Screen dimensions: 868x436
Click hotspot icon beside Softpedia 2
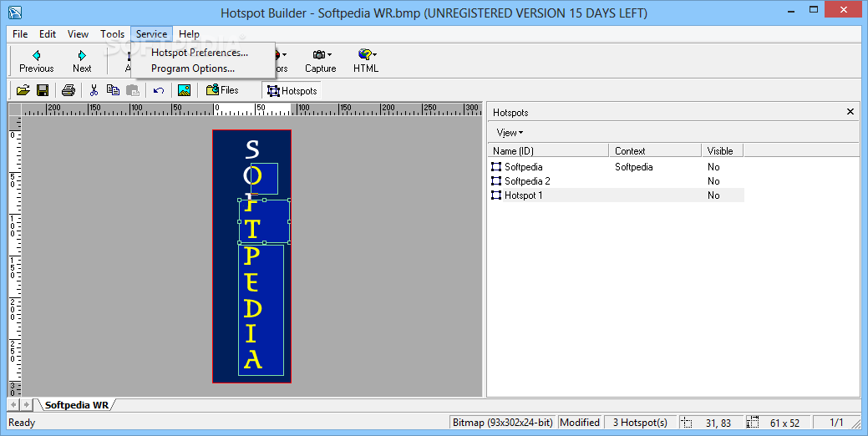coord(496,181)
